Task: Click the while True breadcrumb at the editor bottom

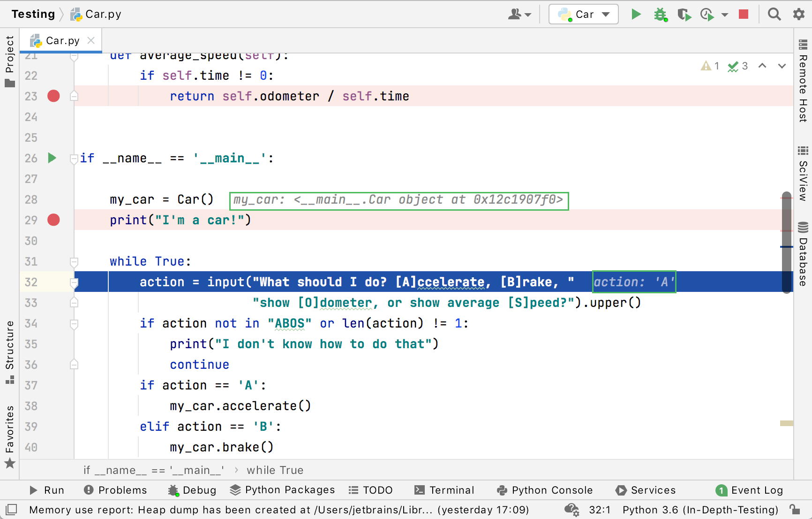Action: click(x=275, y=470)
